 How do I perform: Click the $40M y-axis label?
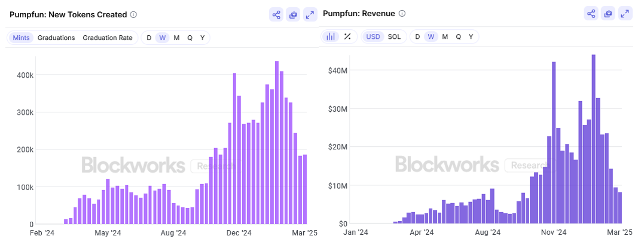pos(338,70)
